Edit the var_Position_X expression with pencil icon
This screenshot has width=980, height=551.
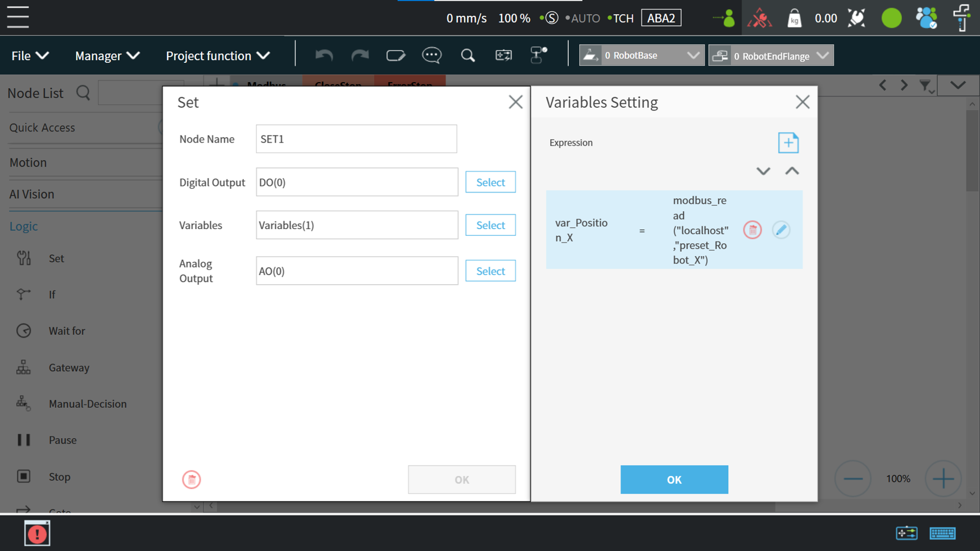coord(781,230)
